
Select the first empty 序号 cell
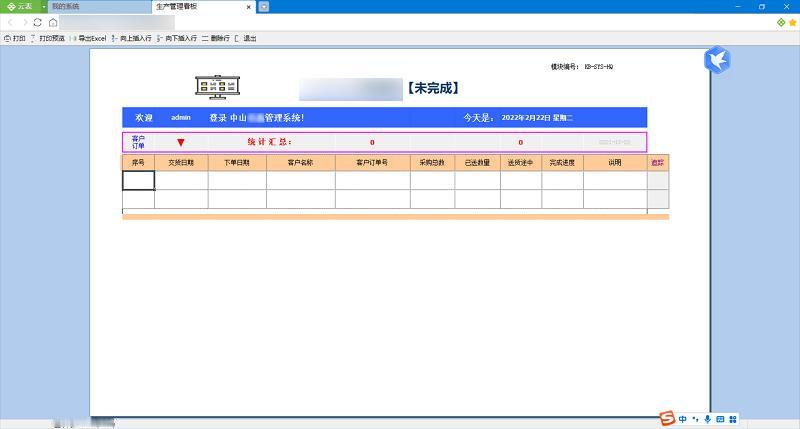click(x=138, y=181)
